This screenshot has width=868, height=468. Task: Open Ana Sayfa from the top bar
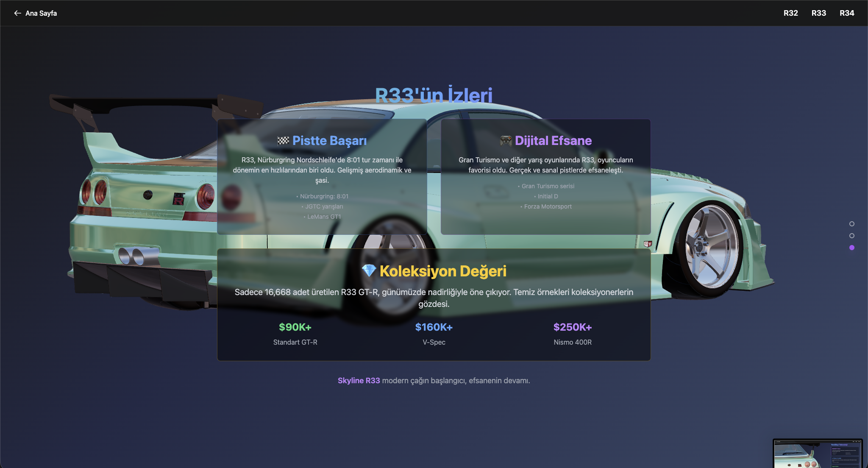tap(41, 13)
